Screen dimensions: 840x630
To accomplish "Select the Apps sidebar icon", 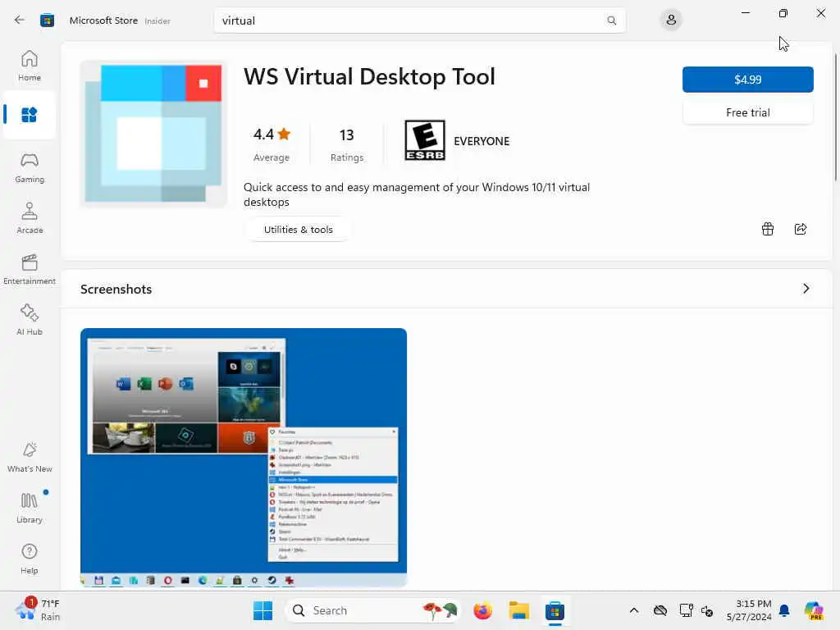I will [x=30, y=115].
